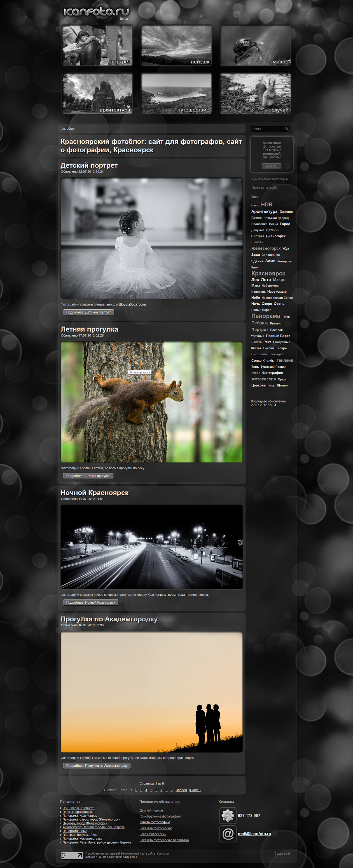
Task: Open Заказ фотосессий sidebar menu item
Action: click(x=265, y=188)
